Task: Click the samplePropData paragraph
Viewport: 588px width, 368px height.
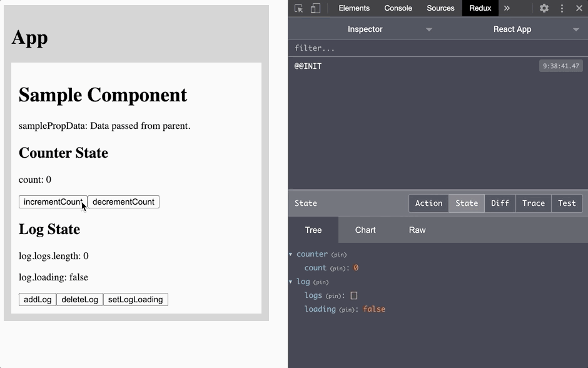Action: 104,126
